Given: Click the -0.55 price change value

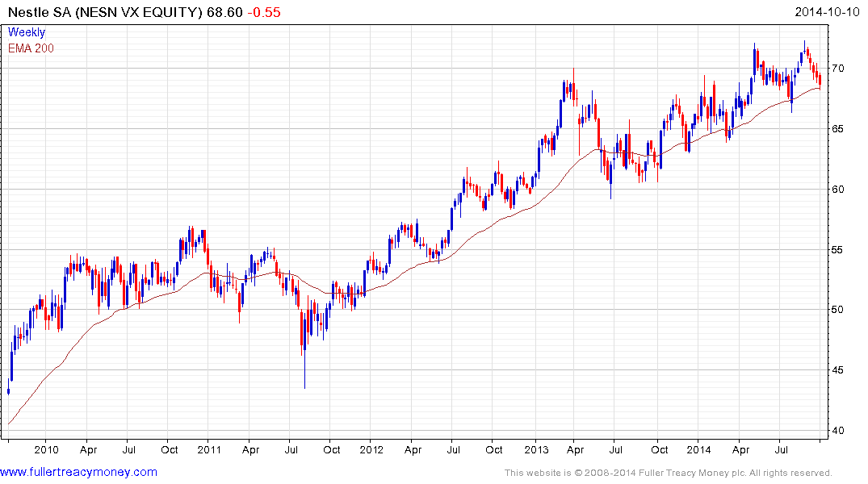Looking at the screenshot, I should (264, 12).
